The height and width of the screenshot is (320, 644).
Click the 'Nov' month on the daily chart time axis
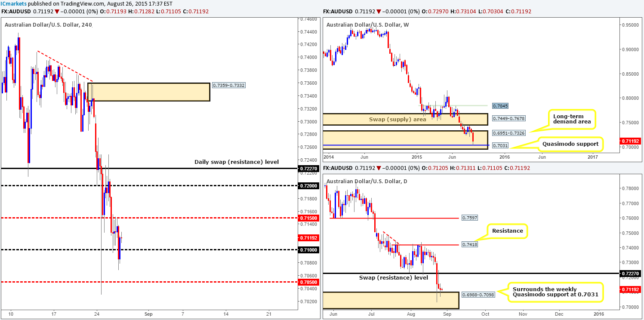[524, 314]
